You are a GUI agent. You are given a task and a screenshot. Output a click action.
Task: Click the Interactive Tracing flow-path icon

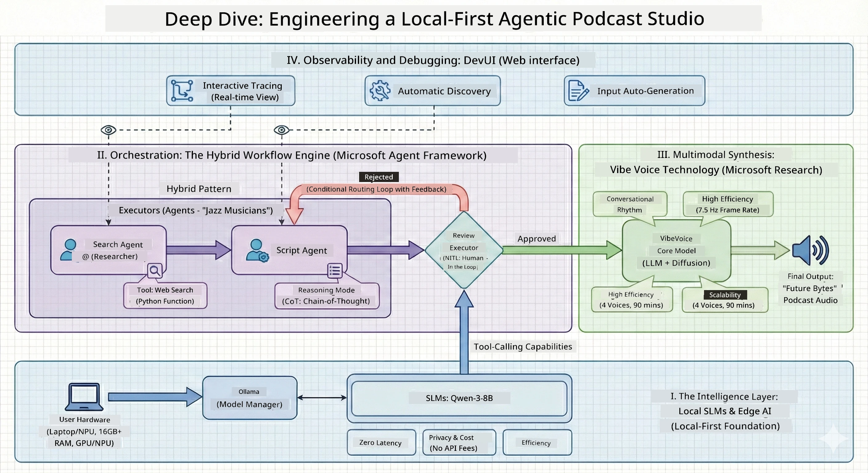point(182,91)
